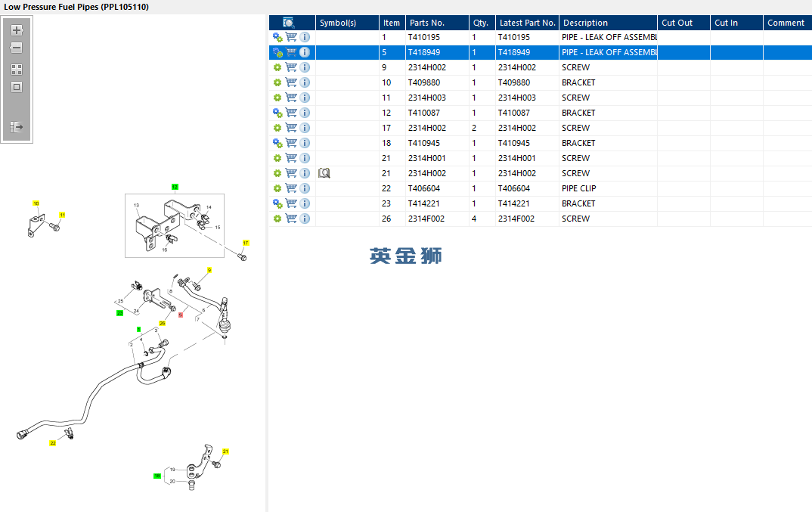Show info for part T418949
Viewport: 812px width, 512px height.
pyautogui.click(x=305, y=52)
